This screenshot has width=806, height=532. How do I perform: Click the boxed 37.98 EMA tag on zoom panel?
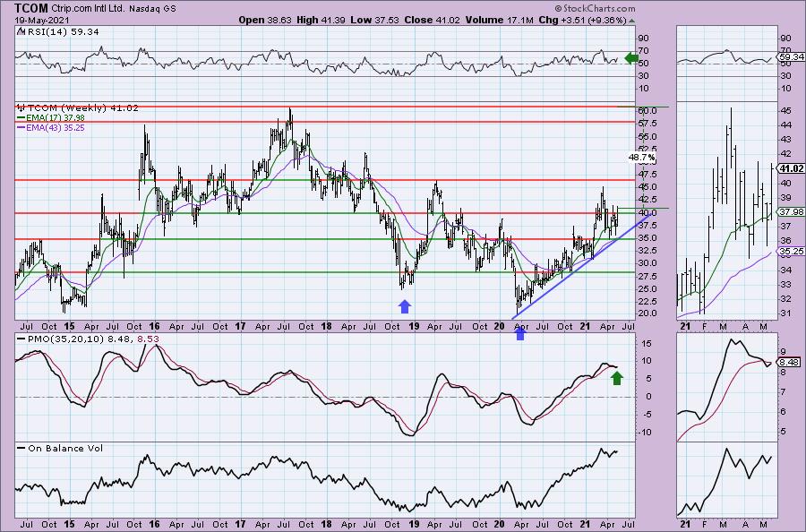pos(791,211)
